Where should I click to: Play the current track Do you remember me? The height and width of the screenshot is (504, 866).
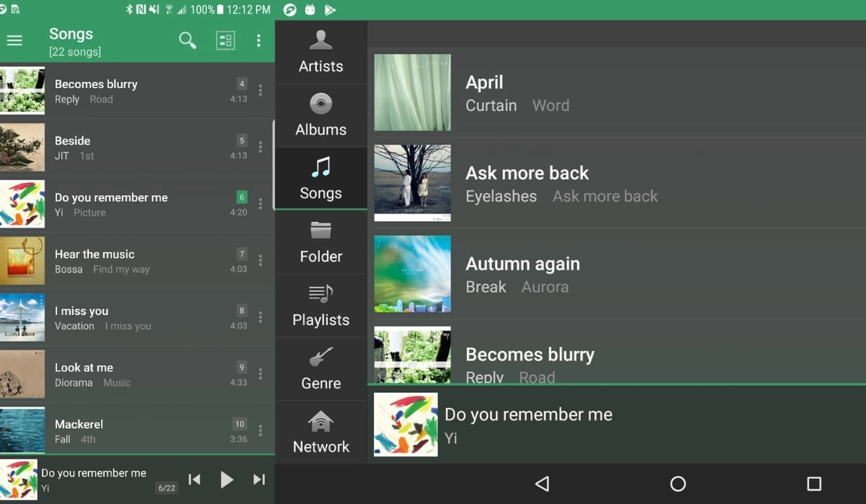click(x=227, y=479)
